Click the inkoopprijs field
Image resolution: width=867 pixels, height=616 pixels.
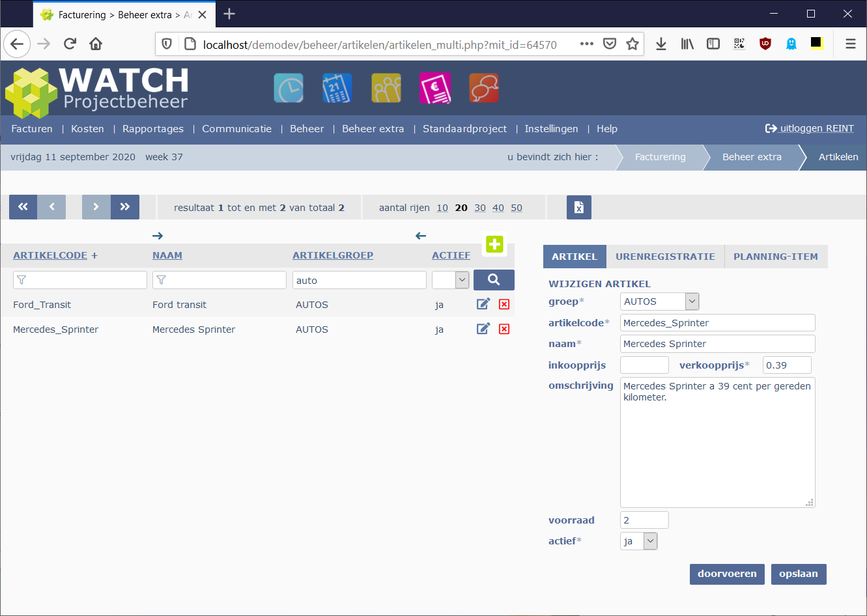644,365
